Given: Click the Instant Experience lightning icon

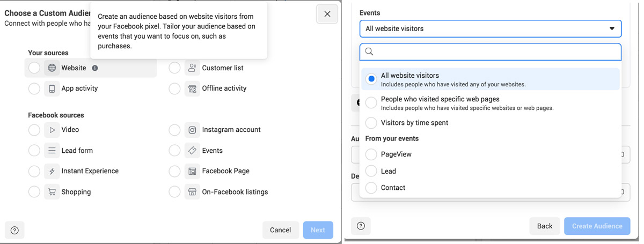Looking at the screenshot, I should (x=52, y=171).
